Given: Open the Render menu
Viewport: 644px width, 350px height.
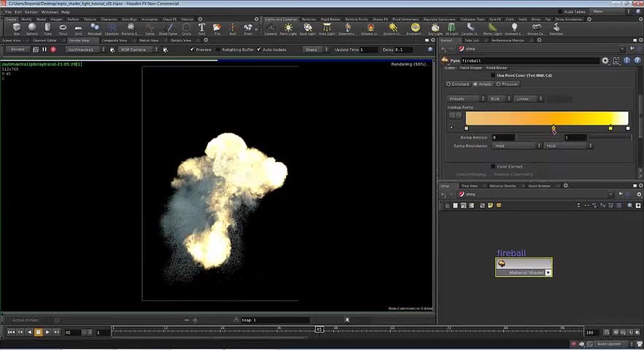Looking at the screenshot, I should pos(31,12).
